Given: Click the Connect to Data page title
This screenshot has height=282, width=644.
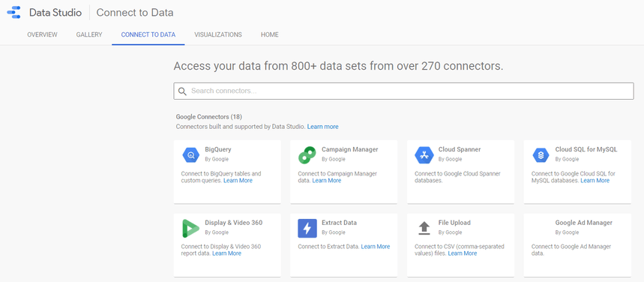Looking at the screenshot, I should pos(135,13).
